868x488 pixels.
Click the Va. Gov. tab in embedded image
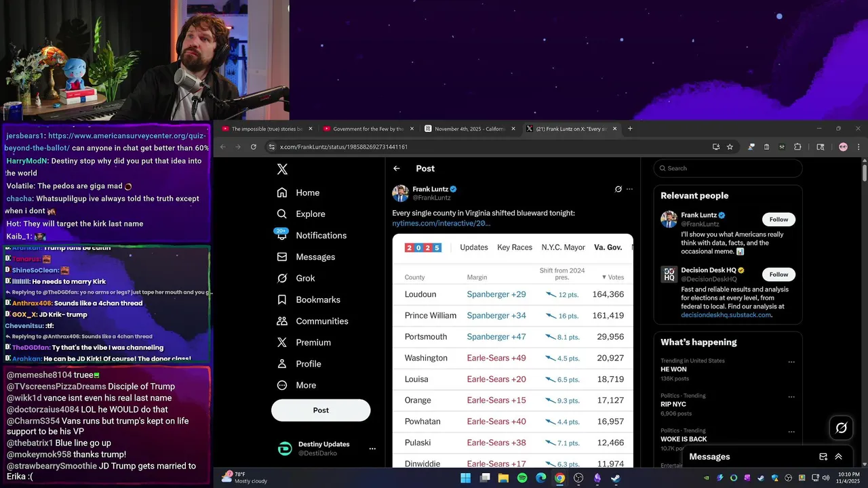608,247
